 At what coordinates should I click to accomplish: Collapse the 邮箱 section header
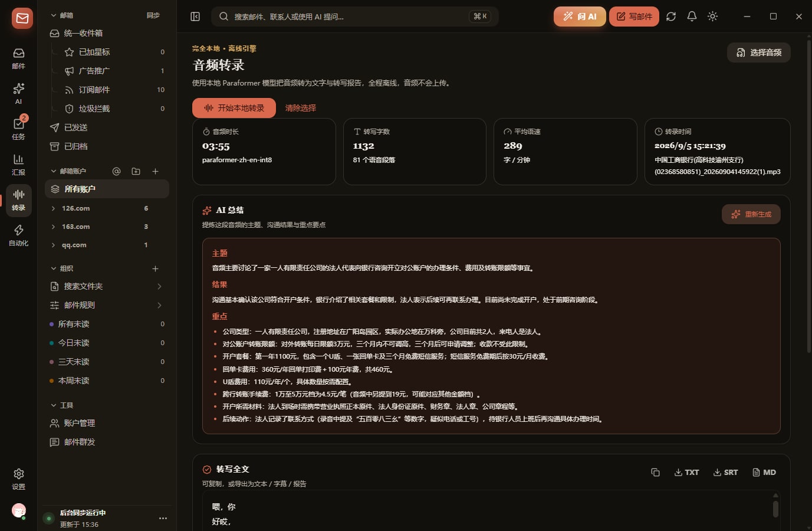62,15
